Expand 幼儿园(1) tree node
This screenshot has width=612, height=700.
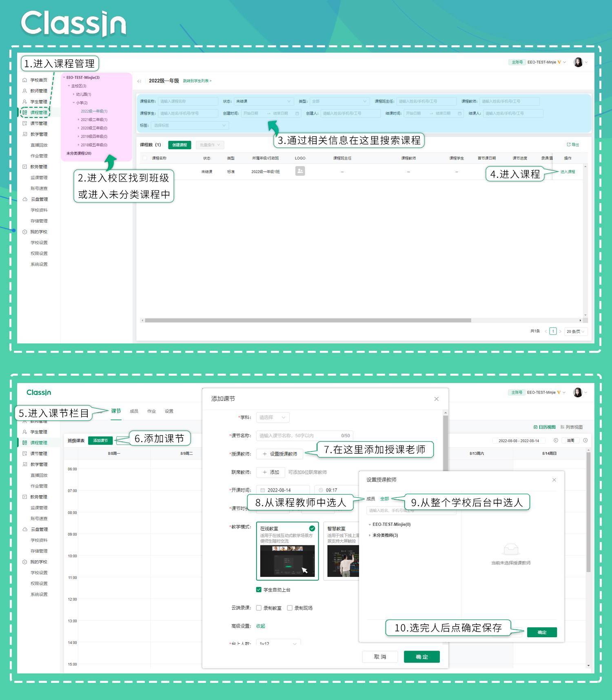pos(74,94)
